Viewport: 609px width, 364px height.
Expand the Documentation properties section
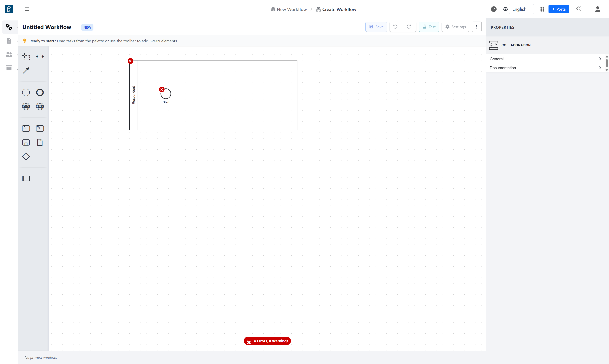545,68
